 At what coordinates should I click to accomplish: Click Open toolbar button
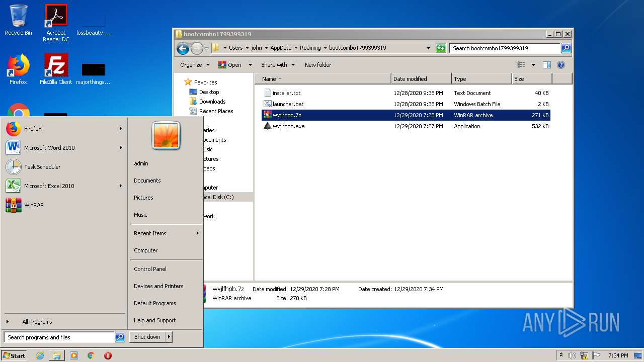[x=230, y=65]
